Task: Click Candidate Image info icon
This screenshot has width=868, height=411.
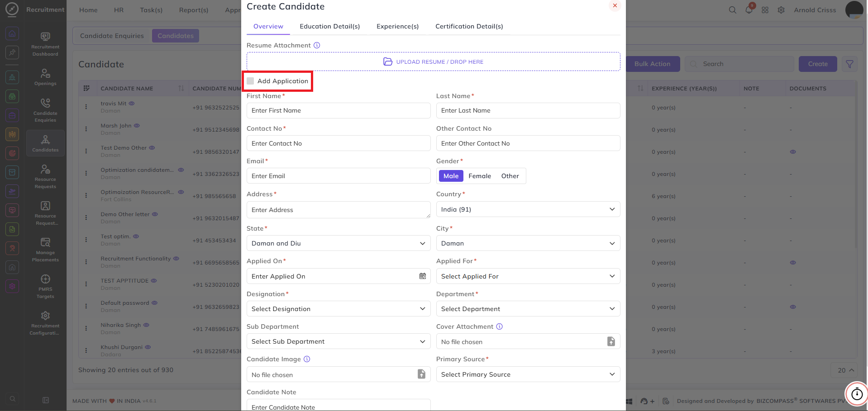Action: (x=306, y=359)
